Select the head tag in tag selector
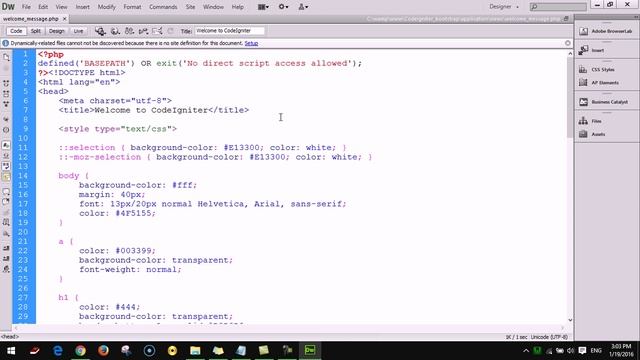The height and width of the screenshot is (360, 640). click(10, 337)
